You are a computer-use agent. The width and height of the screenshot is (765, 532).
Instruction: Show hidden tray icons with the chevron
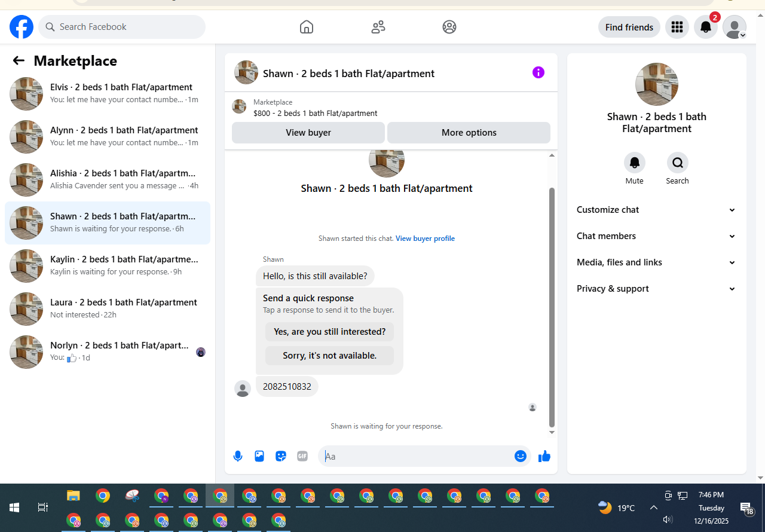[x=653, y=507]
